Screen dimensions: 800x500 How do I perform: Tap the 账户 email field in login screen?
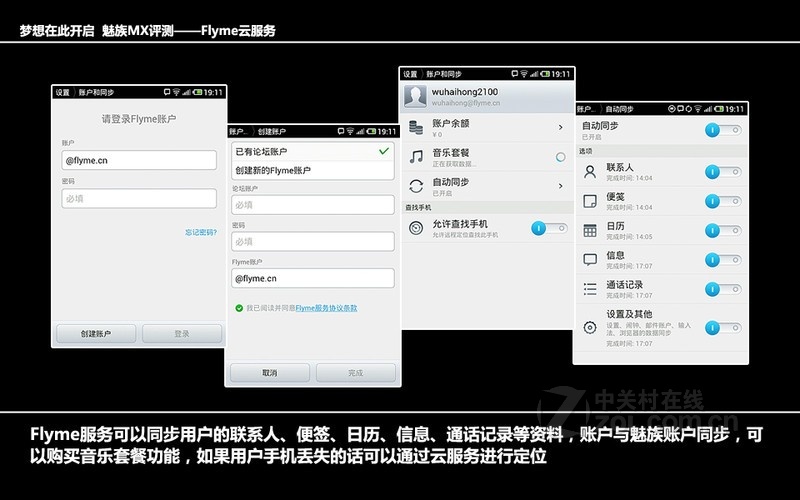[139, 160]
